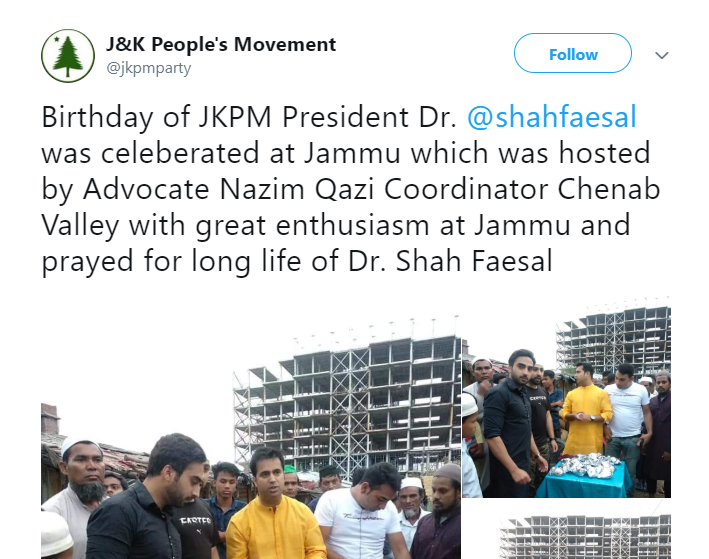Open J&K People's Movement profile name
709x559 pixels.
(x=221, y=44)
